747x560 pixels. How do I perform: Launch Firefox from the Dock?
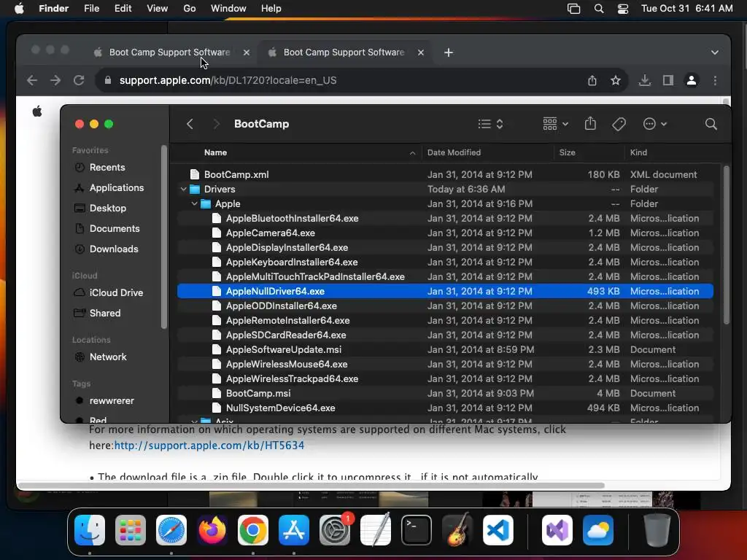tap(212, 530)
